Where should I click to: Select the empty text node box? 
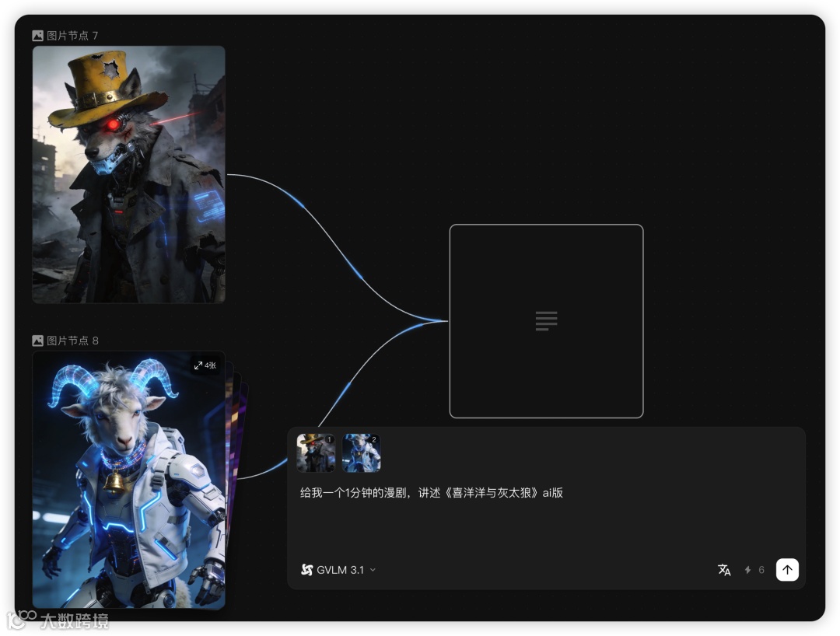click(x=547, y=321)
